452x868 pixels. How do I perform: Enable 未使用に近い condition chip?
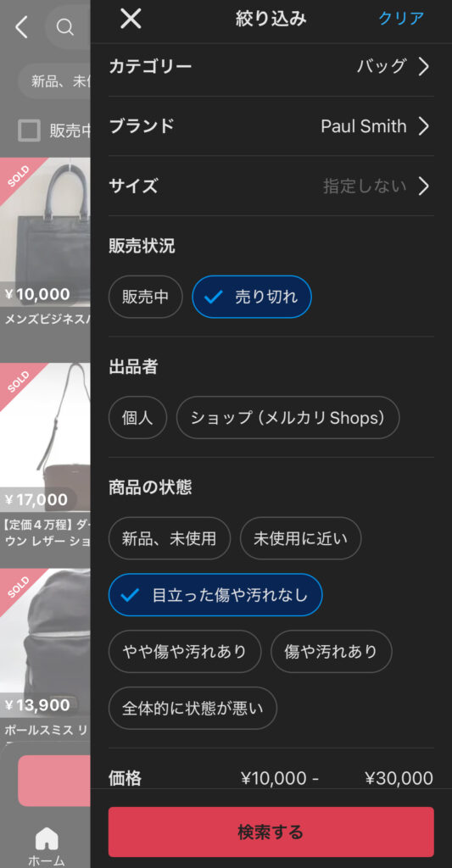pos(301,538)
